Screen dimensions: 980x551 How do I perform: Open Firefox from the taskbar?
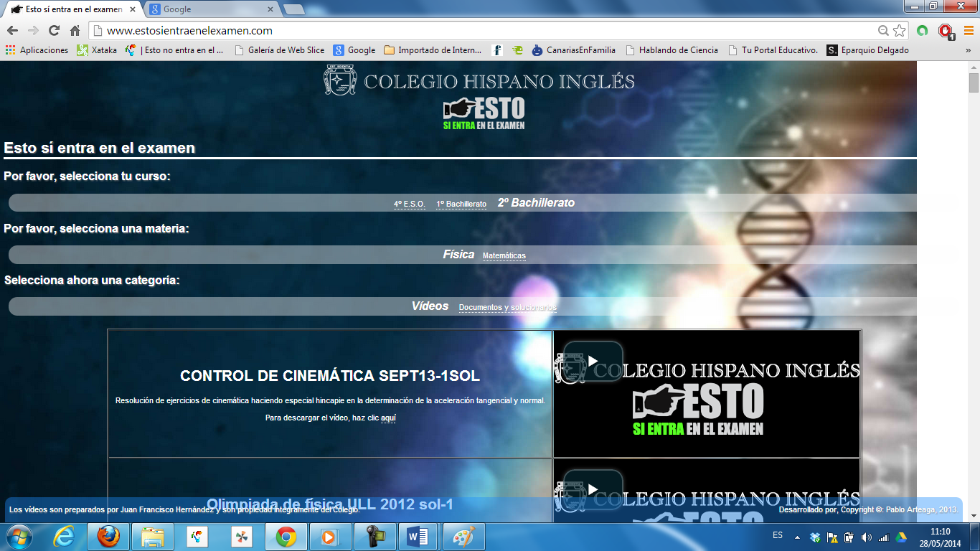(x=108, y=537)
